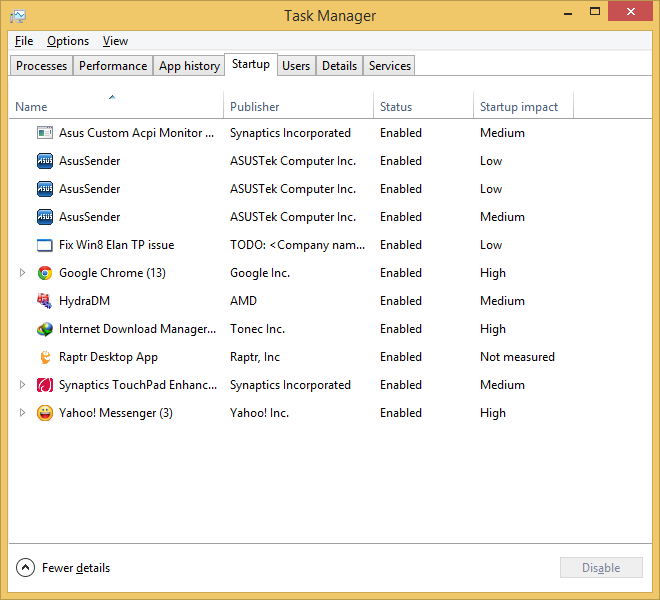Viewport: 660px width, 600px height.
Task: Click the Disable button
Action: (601, 568)
